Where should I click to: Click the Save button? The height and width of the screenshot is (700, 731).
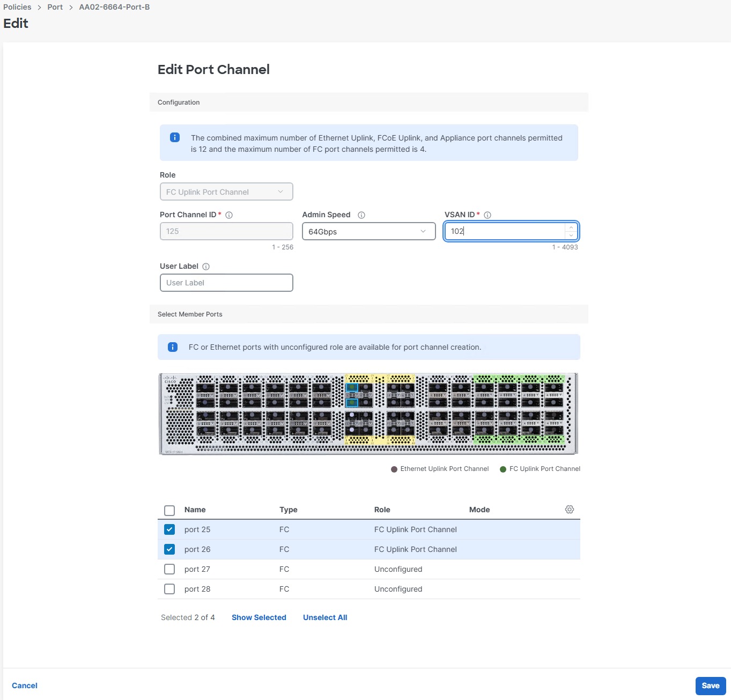tap(711, 686)
